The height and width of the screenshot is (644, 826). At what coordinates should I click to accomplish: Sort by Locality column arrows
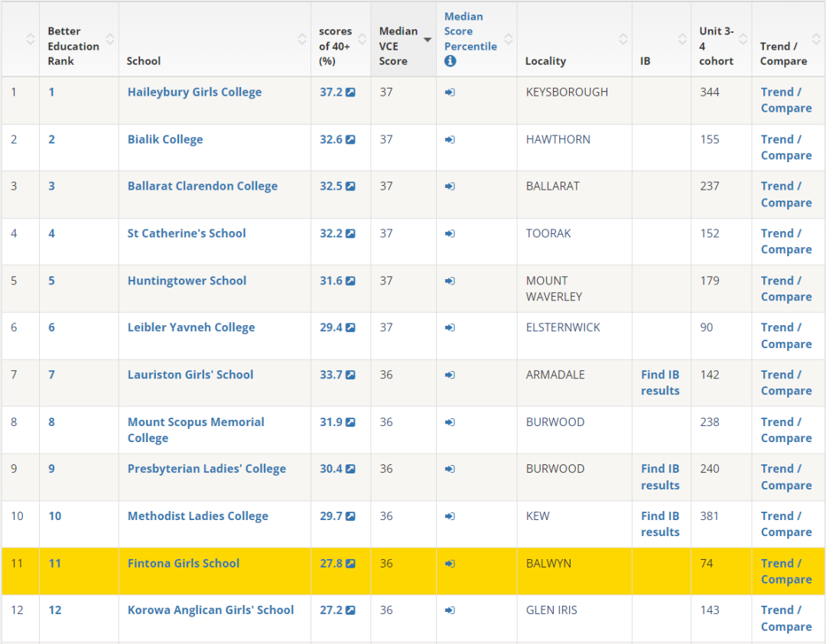point(623,38)
